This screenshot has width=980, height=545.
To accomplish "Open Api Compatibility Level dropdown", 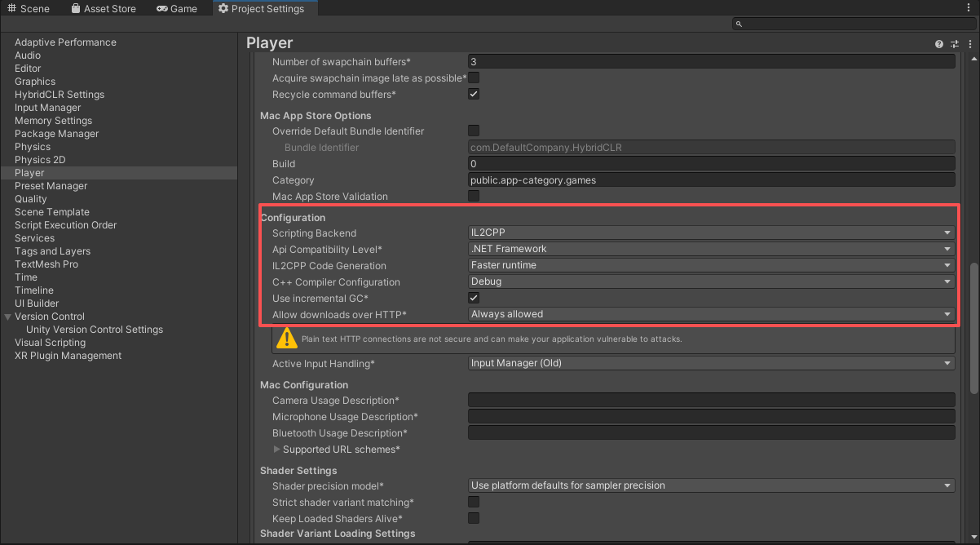I will click(x=711, y=249).
